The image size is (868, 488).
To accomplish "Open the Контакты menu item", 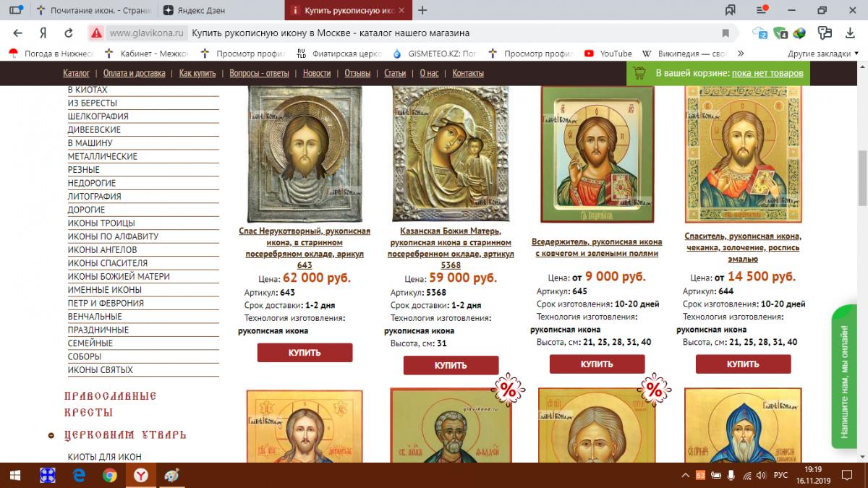I will (x=468, y=73).
